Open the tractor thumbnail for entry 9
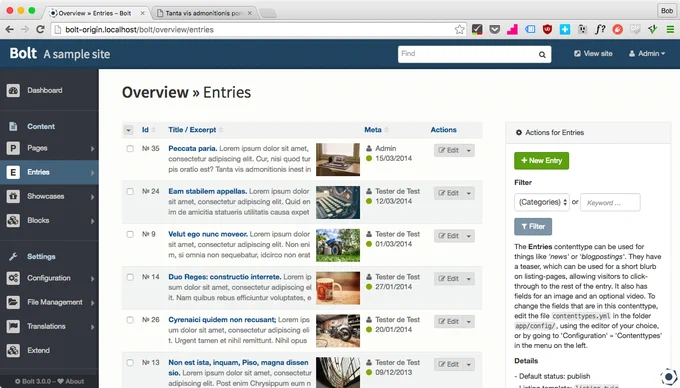Screen dimensions: 680x388 [x=338, y=245]
